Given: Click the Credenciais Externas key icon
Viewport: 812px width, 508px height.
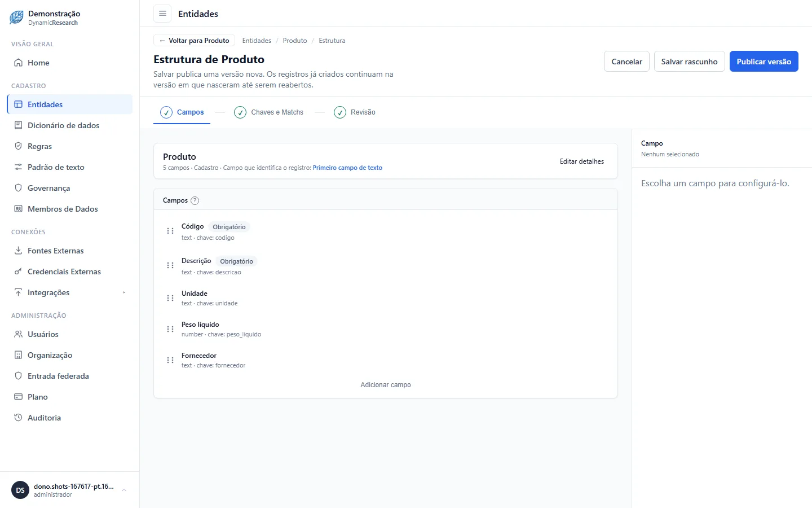Looking at the screenshot, I should coord(18,271).
